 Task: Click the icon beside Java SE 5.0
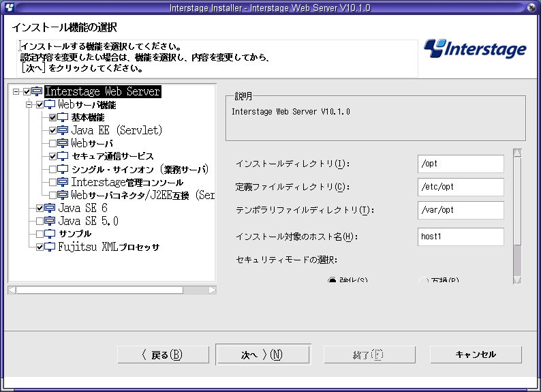click(x=50, y=221)
